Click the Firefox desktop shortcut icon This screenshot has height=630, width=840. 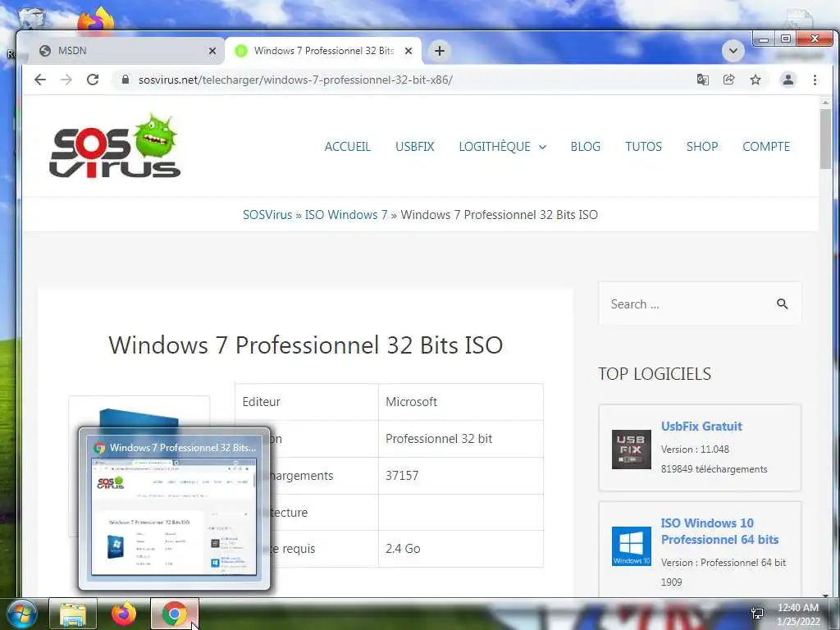[97, 21]
